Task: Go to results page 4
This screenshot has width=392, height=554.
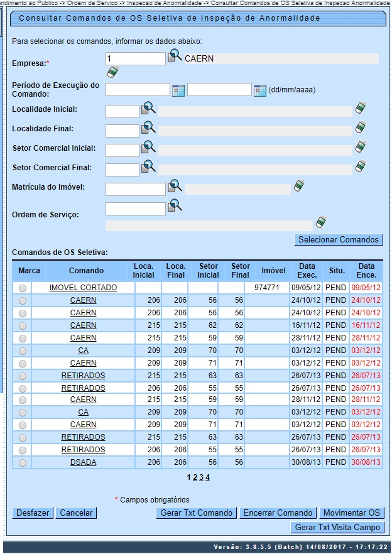Action: (207, 477)
